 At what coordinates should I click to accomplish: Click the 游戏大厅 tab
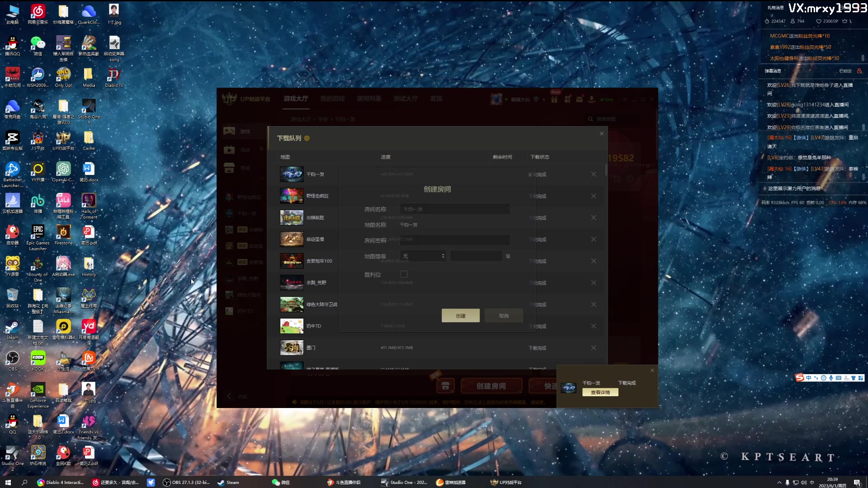296,99
